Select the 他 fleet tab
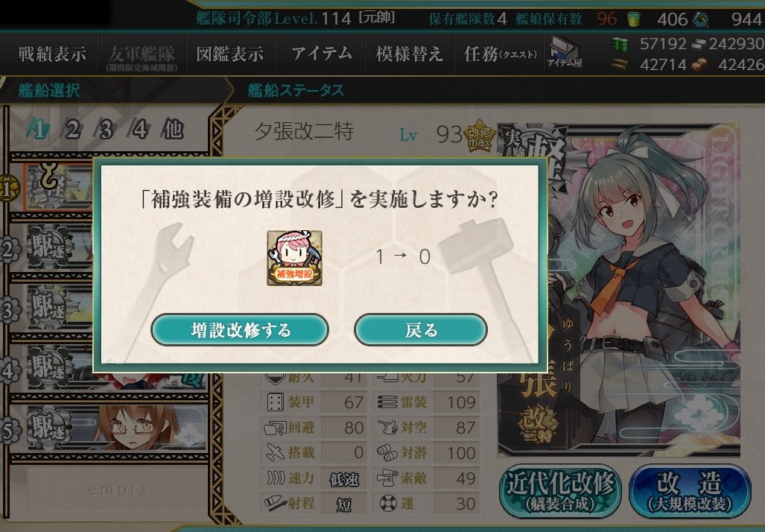 [174, 130]
